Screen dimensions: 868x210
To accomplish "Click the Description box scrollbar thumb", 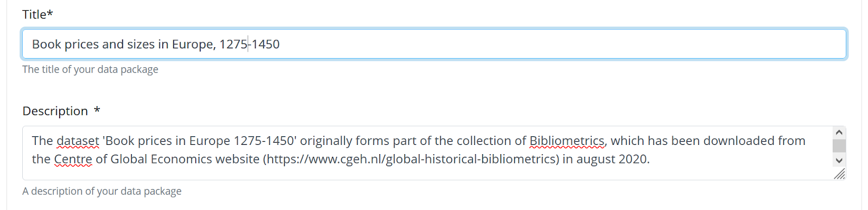I will 839,146.
